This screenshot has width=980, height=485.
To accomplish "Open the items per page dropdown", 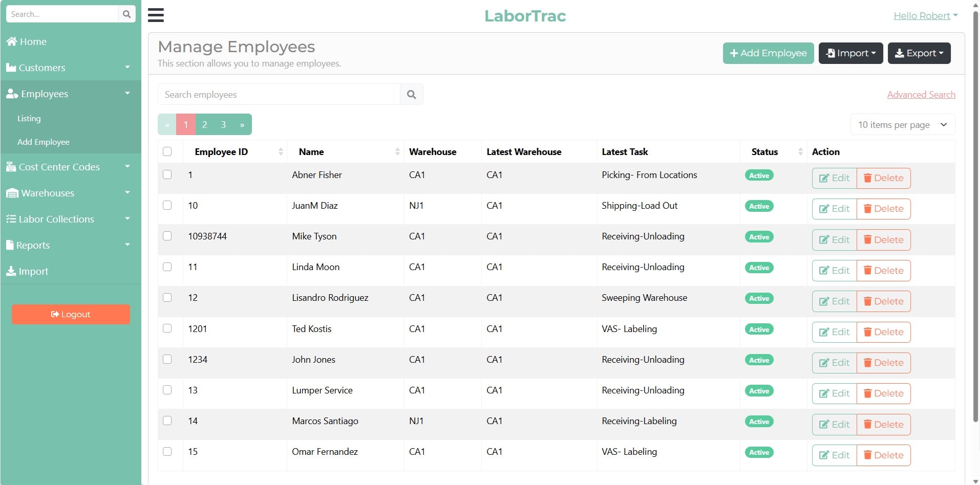I will tap(902, 125).
